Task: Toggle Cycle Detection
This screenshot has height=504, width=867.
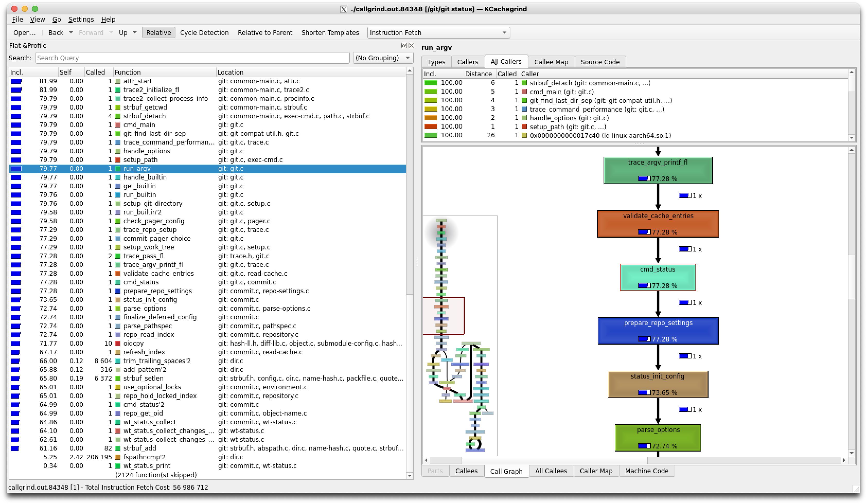Action: click(x=204, y=33)
